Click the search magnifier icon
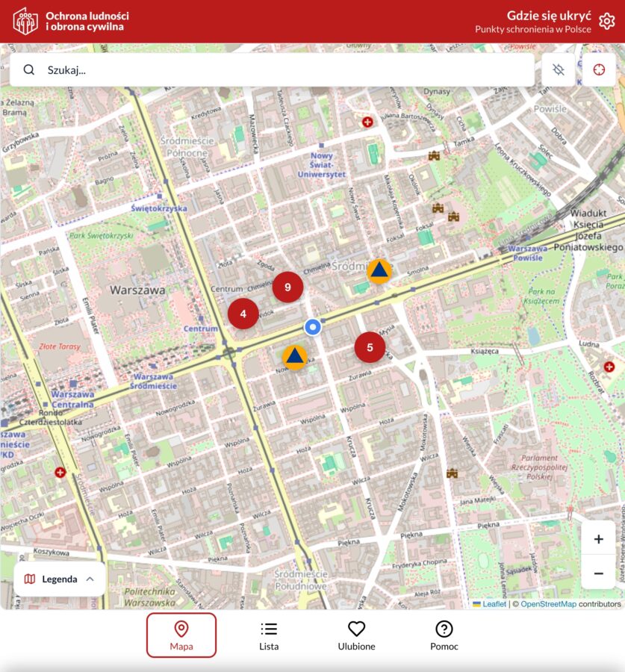 point(28,69)
